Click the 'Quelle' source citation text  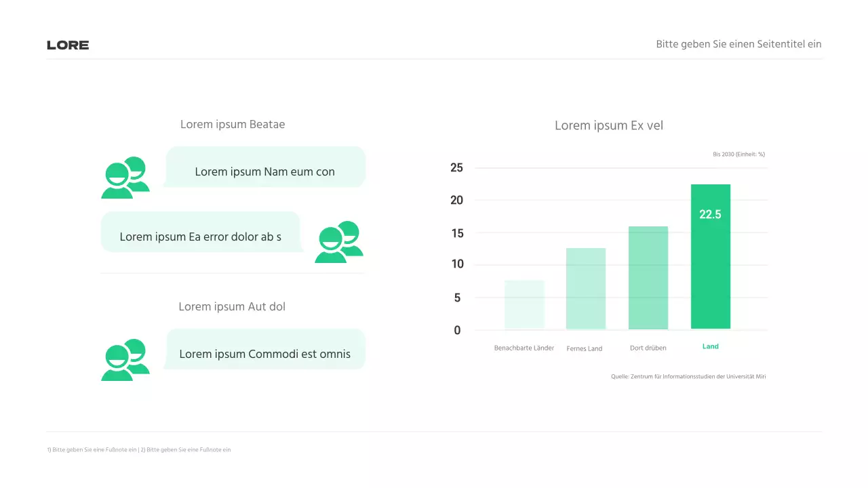point(688,376)
